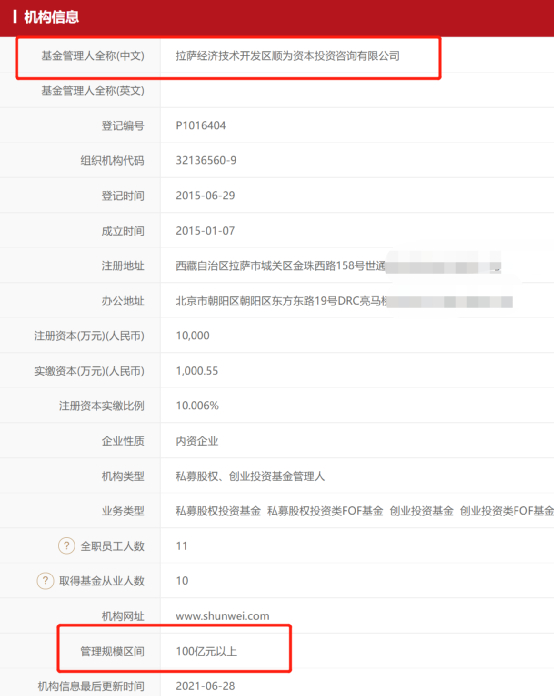This screenshot has width=554, height=696.
Task: Click the 10.006% paid-in ratio value
Action: click(197, 406)
